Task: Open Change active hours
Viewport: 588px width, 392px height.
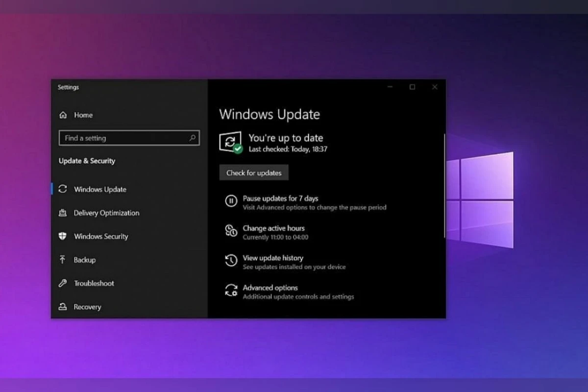Action: [x=273, y=228]
